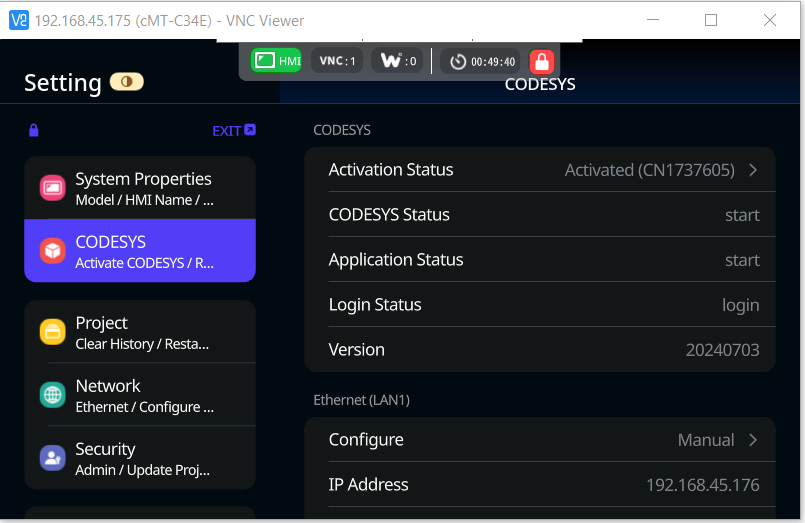Click the green Network globe icon

point(52,395)
